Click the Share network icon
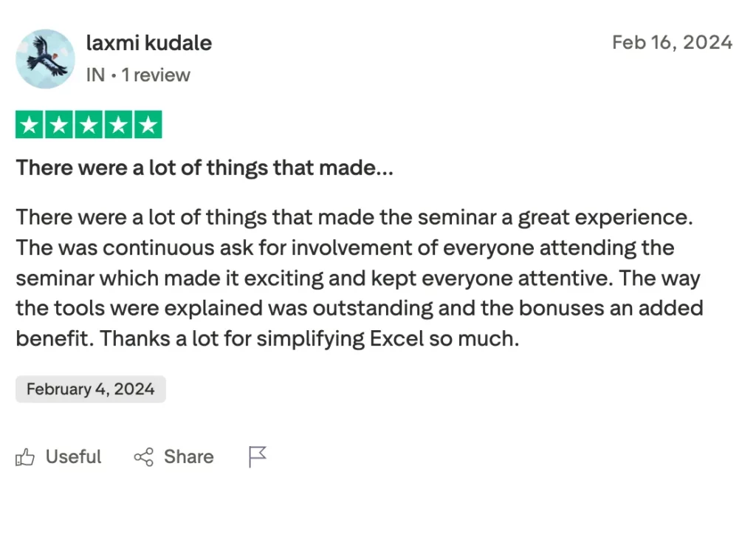Screen dimensions: 756x537 (x=143, y=458)
